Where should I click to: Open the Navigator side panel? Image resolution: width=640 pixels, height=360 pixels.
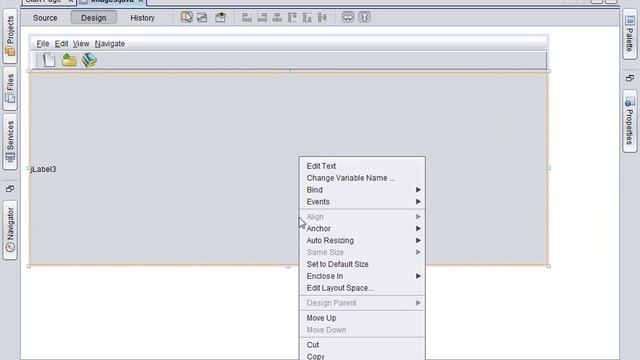coord(10,230)
